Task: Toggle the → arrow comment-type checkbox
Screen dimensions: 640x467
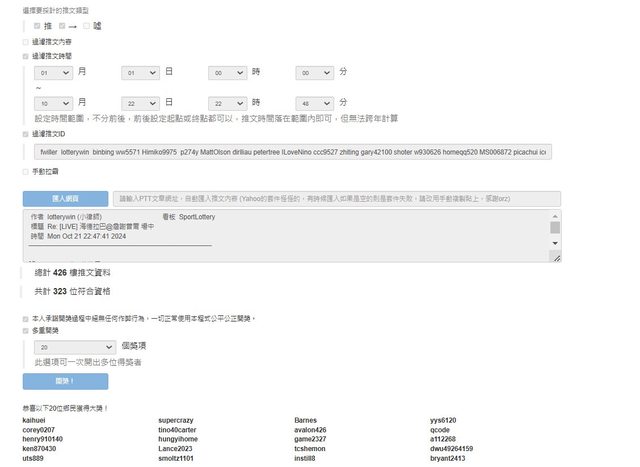Action: coord(62,25)
